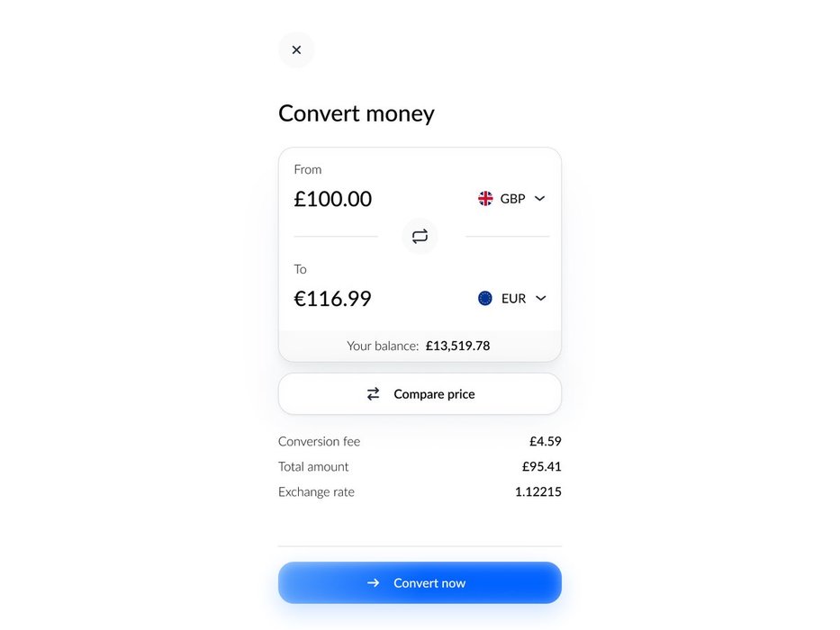The height and width of the screenshot is (630, 840).
Task: Edit the From amount £100.00
Action: [333, 199]
